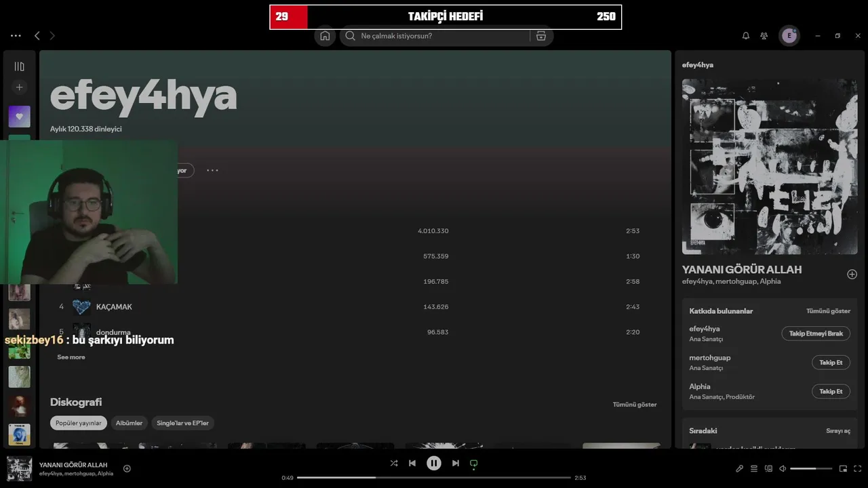Select the Popüler yayınlar filter
868x488 pixels.
[x=79, y=423]
